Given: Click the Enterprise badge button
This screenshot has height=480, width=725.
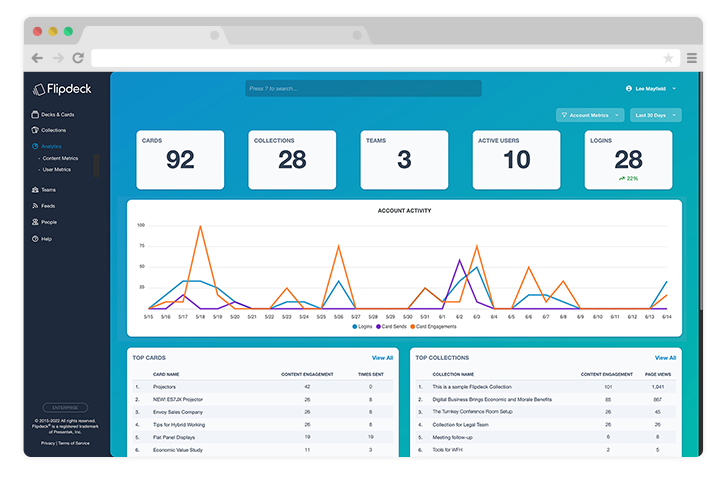Looking at the screenshot, I should pos(65,407).
